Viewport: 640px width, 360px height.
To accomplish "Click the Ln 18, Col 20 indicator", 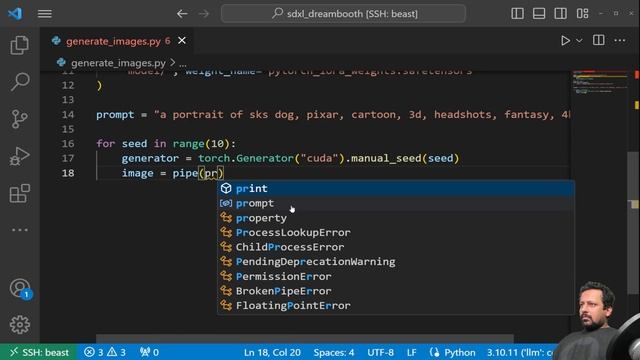I will 272,352.
